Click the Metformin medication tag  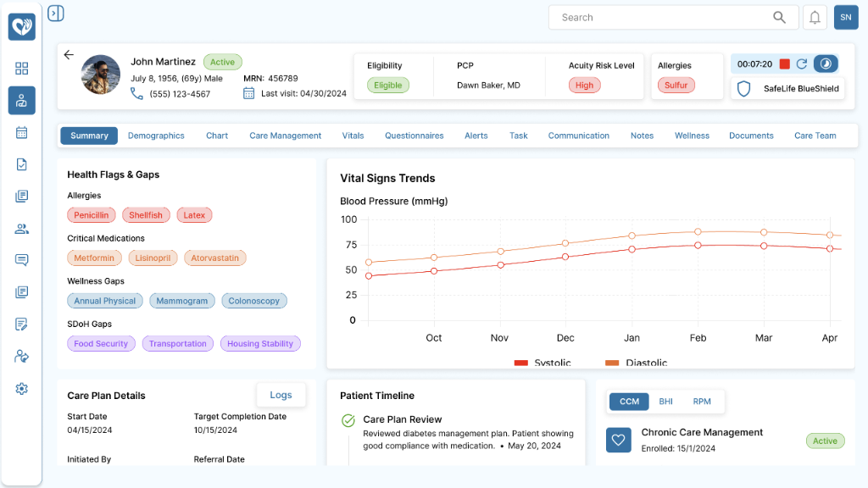pos(94,258)
